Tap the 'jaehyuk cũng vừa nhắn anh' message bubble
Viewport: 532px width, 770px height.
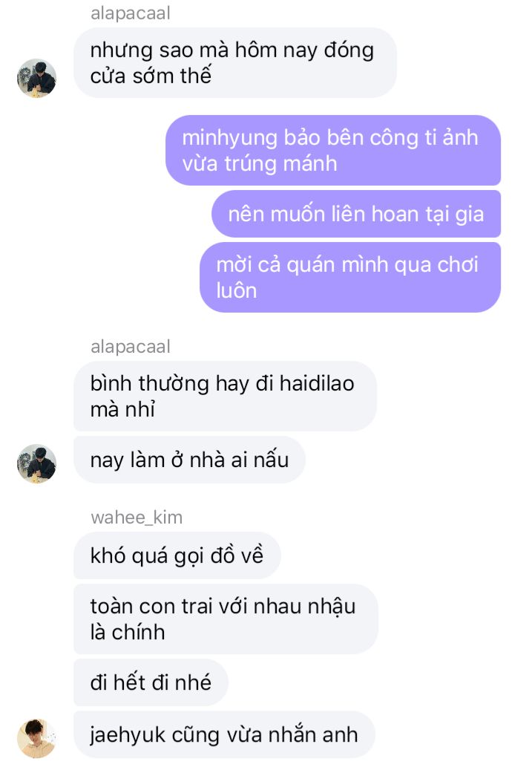pyautogui.click(x=224, y=734)
